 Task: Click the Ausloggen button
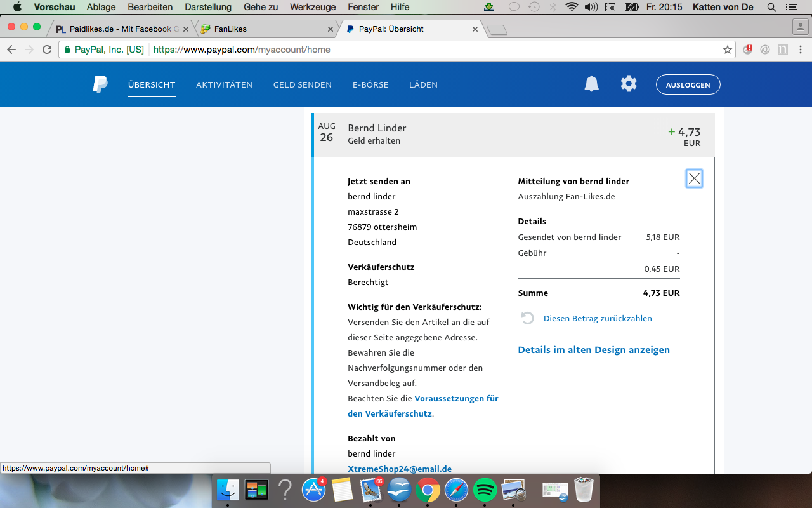click(x=688, y=84)
